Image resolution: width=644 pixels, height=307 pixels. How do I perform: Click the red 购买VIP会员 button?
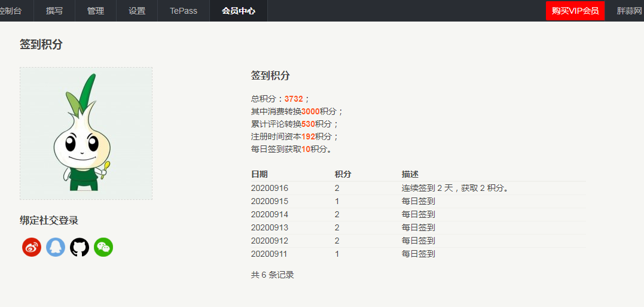(x=575, y=11)
